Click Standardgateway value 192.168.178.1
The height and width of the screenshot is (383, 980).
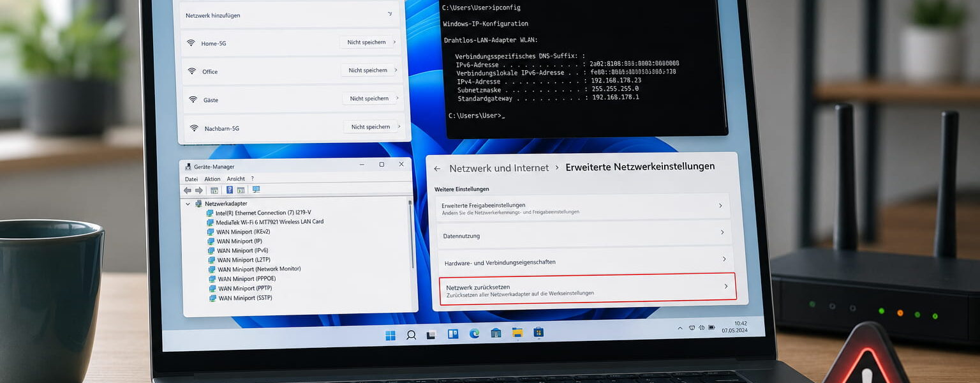coord(616,97)
